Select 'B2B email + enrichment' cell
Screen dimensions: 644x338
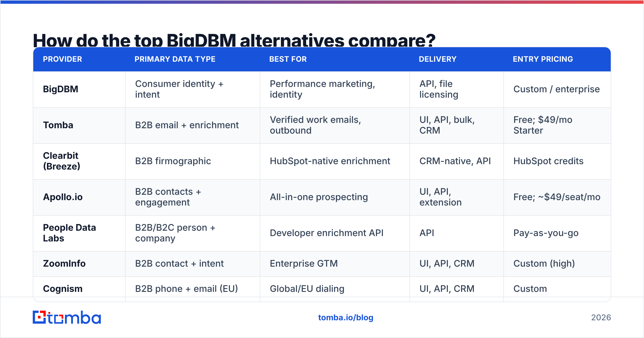[x=193, y=125]
